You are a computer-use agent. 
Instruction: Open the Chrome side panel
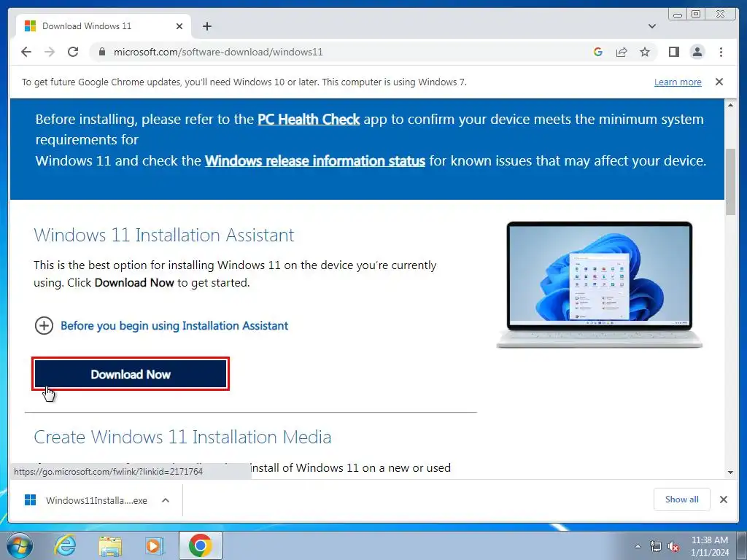(x=673, y=52)
